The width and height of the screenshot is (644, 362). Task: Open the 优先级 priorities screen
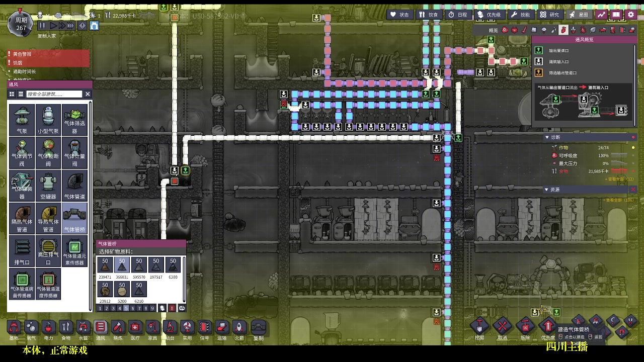(489, 15)
